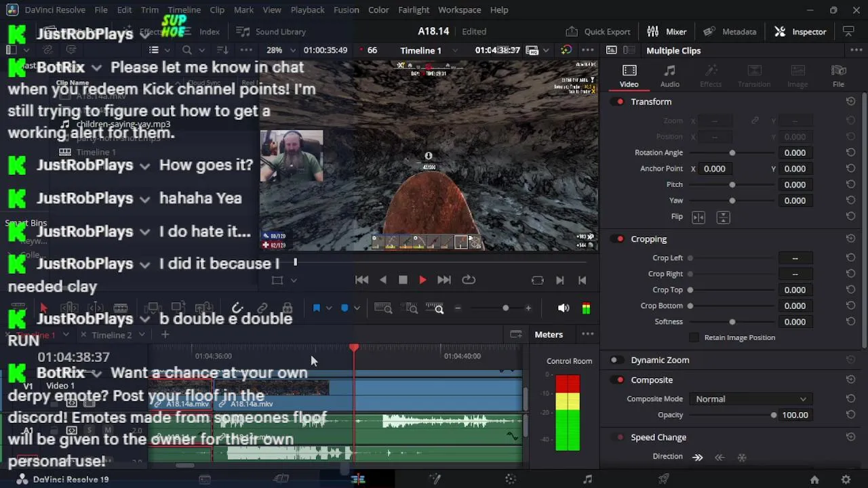Open the marker color dropdown arrow
The width and height of the screenshot is (868, 488).
(x=357, y=308)
